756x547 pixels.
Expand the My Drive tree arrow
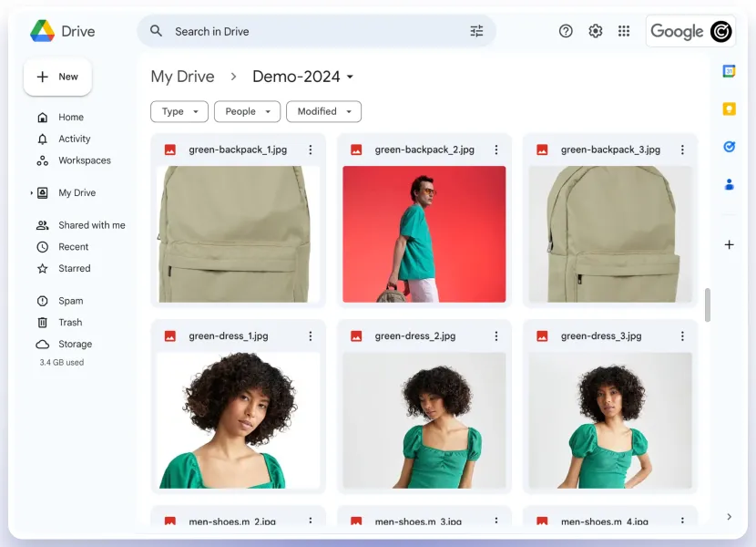coord(31,193)
